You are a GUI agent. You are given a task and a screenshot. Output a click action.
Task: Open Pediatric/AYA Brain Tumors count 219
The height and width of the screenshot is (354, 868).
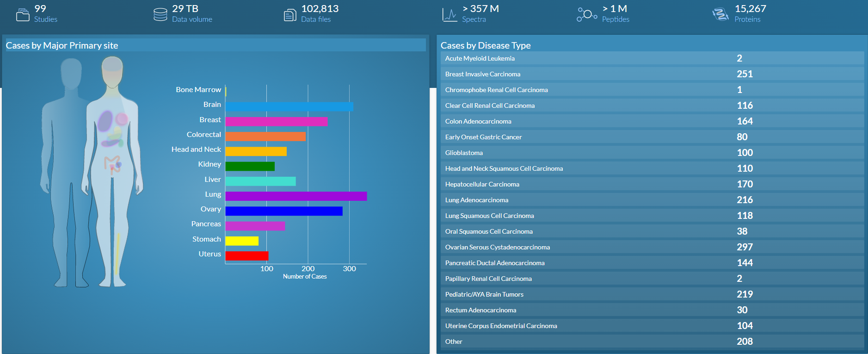[x=745, y=294]
